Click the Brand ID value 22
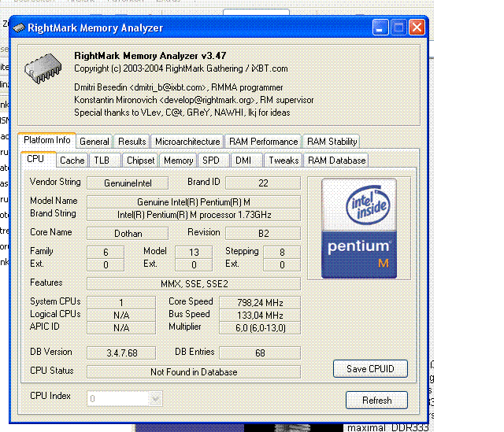The height and width of the screenshot is (432, 504). click(263, 183)
